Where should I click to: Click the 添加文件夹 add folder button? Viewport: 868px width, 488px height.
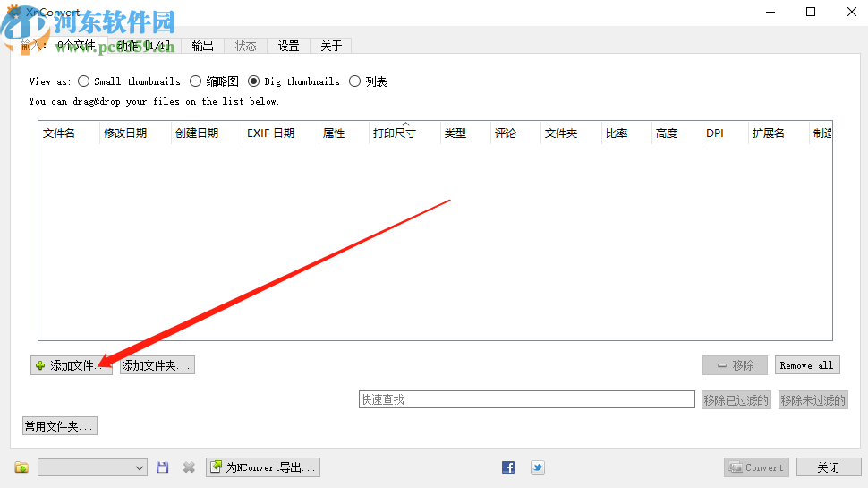[x=157, y=365]
